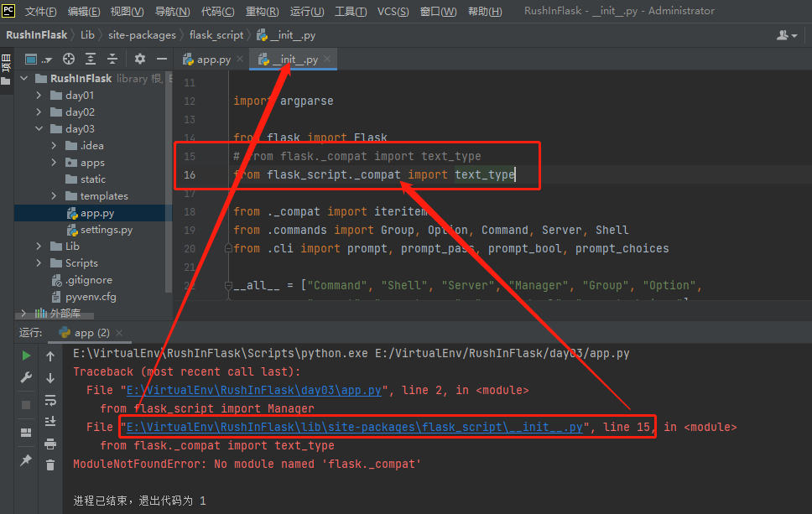
Task: Expand the Lib folder in project tree
Action: tap(39, 246)
